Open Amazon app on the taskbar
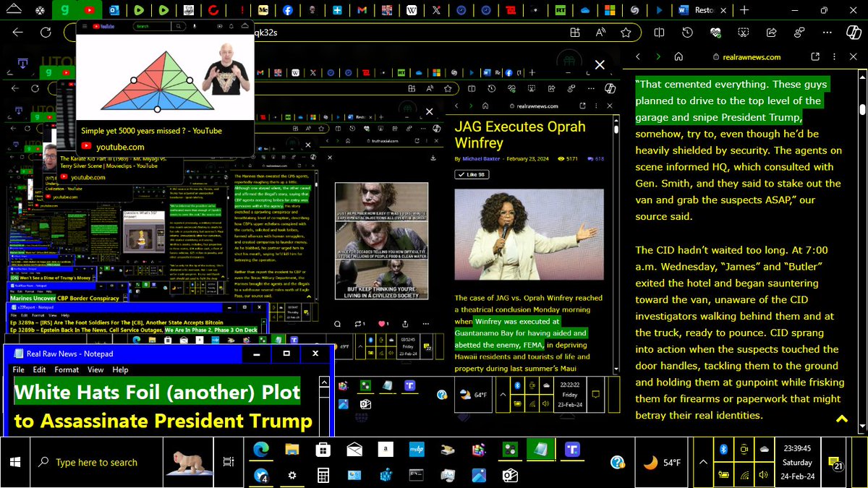This screenshot has width=868, height=488. 387,450
